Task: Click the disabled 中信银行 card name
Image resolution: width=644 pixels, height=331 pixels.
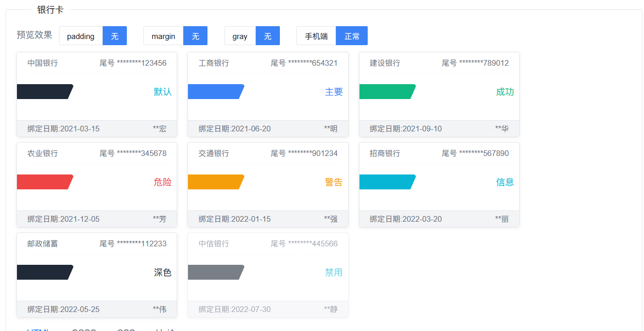Action: [x=214, y=244]
